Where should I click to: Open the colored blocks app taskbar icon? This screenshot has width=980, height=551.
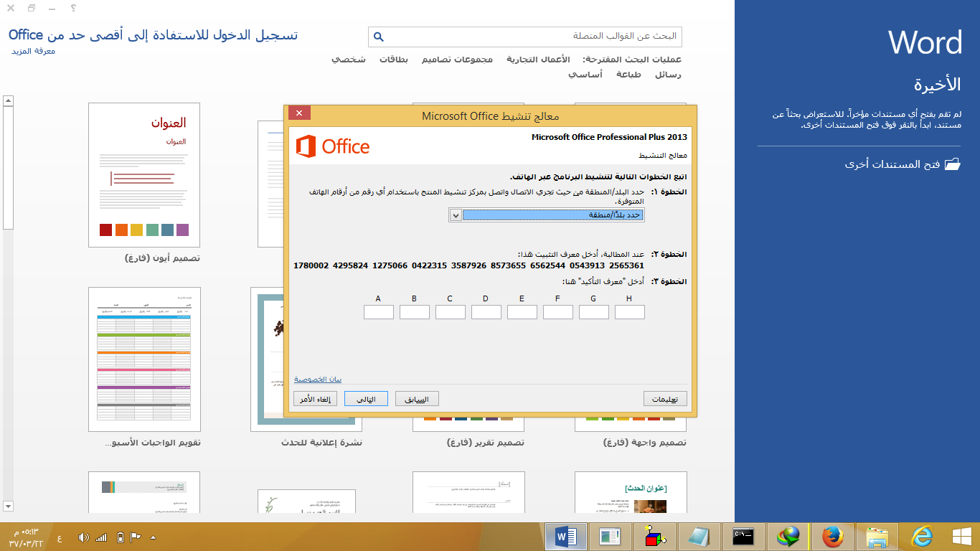tap(655, 537)
